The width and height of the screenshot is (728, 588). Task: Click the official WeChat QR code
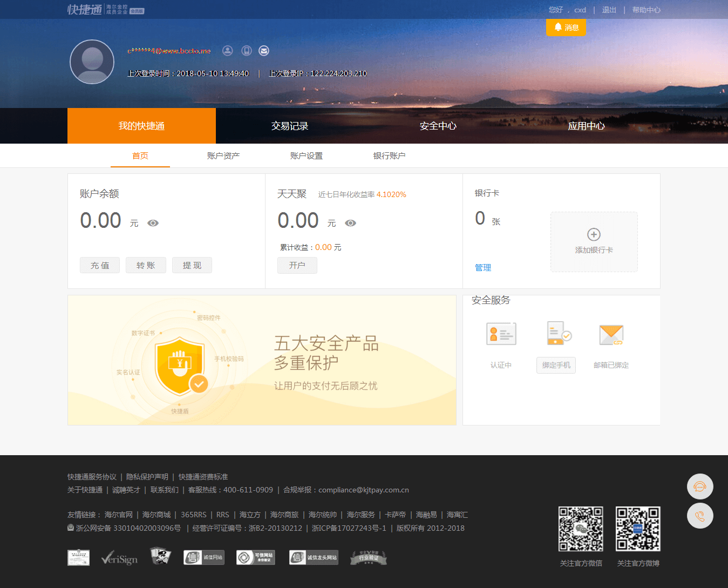(581, 529)
